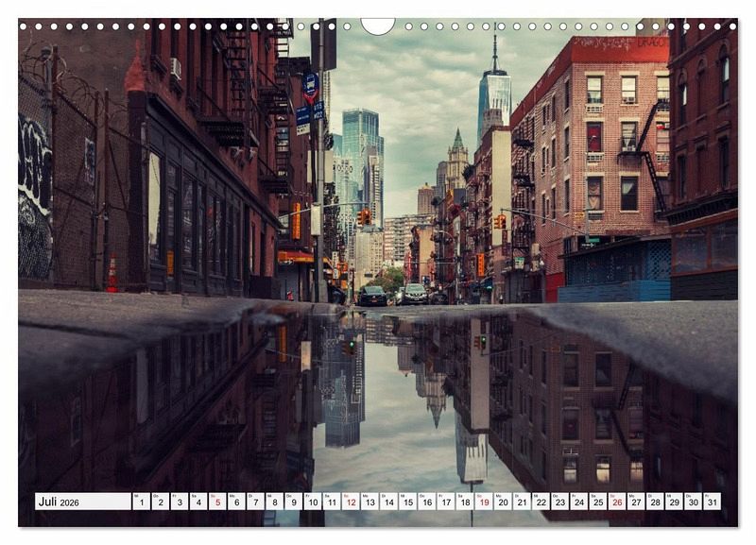The height and width of the screenshot is (545, 756).
Task: Choose red Sunday date 19
Action: [x=483, y=502]
